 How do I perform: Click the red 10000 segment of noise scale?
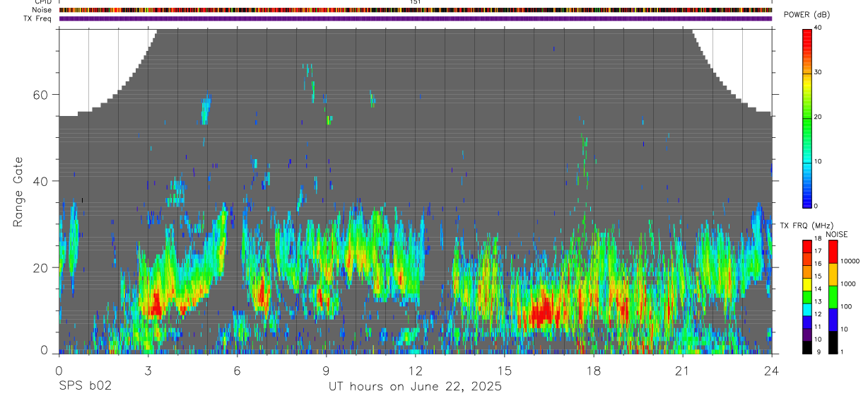[x=833, y=252]
